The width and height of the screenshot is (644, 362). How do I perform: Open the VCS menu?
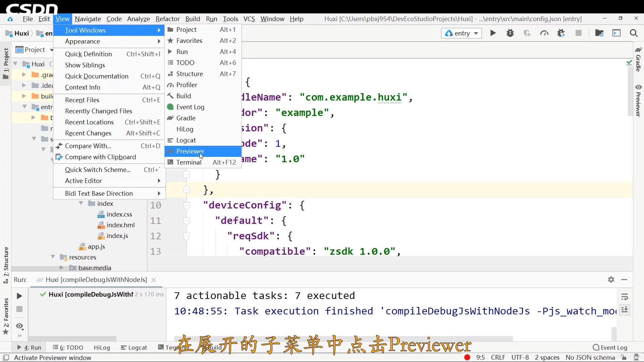click(249, 19)
